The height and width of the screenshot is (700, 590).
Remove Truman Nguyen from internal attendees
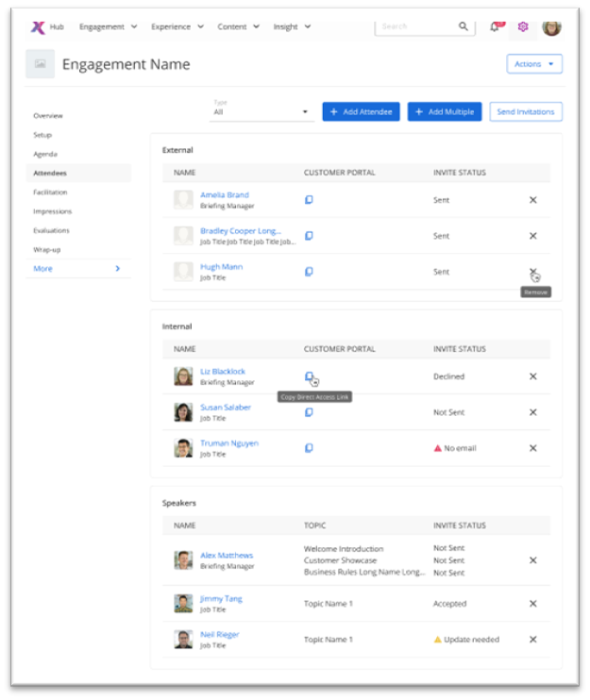[532, 448]
